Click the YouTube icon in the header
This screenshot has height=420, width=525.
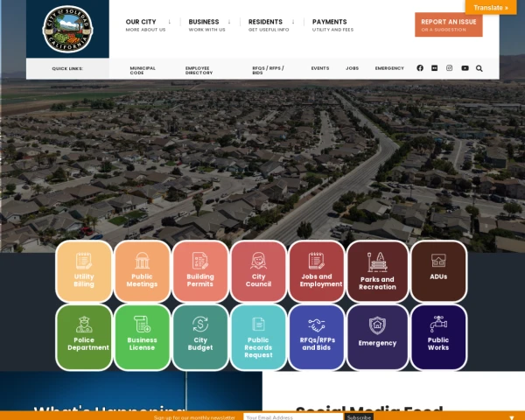465,68
